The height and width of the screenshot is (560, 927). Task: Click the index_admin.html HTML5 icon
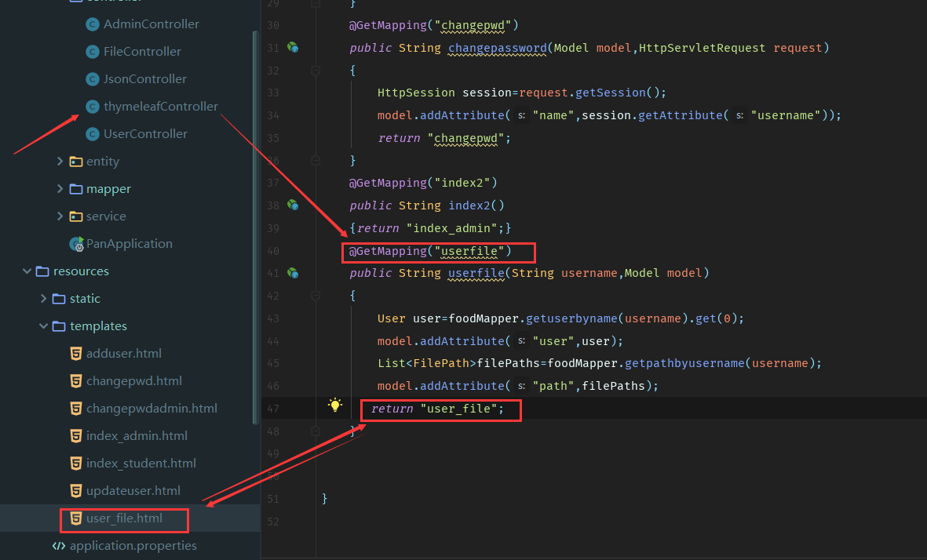pos(75,436)
